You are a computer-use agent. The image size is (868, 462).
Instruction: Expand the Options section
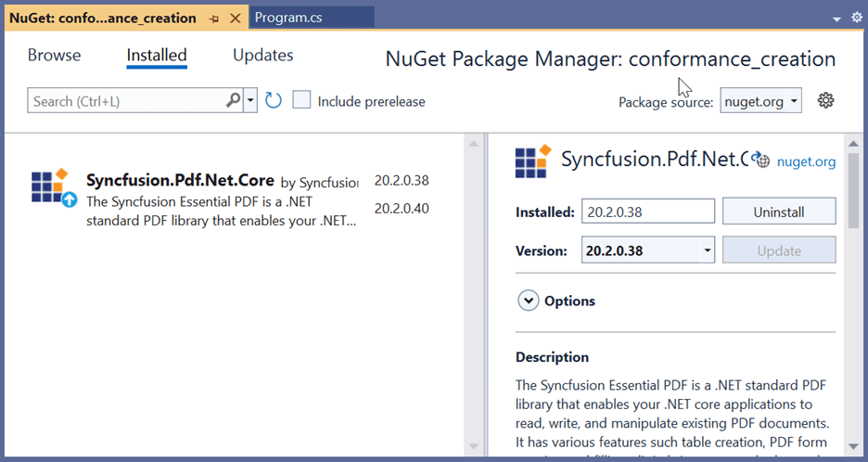[x=529, y=301]
